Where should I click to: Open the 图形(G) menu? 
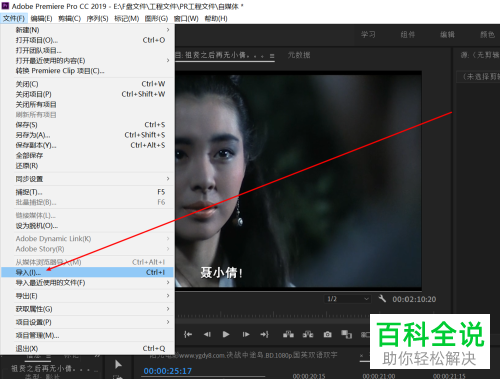coord(156,18)
